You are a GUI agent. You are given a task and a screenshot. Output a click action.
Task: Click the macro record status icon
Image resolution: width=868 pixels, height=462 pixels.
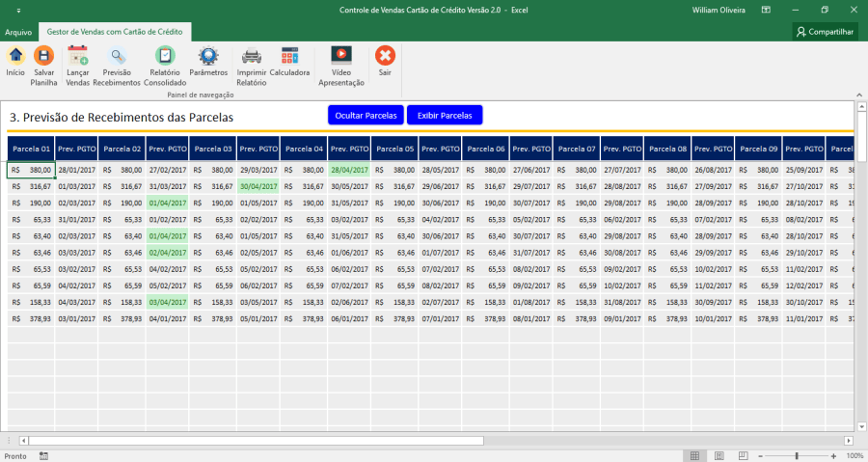coord(43,456)
